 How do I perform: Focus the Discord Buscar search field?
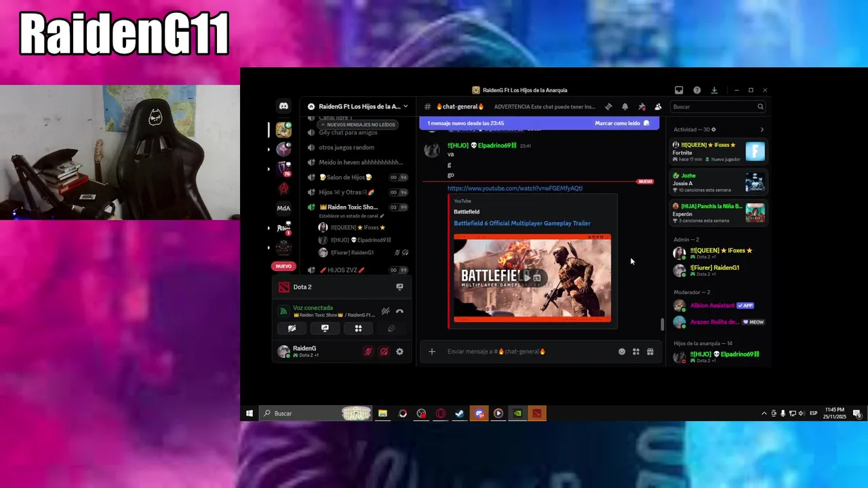tap(718, 106)
